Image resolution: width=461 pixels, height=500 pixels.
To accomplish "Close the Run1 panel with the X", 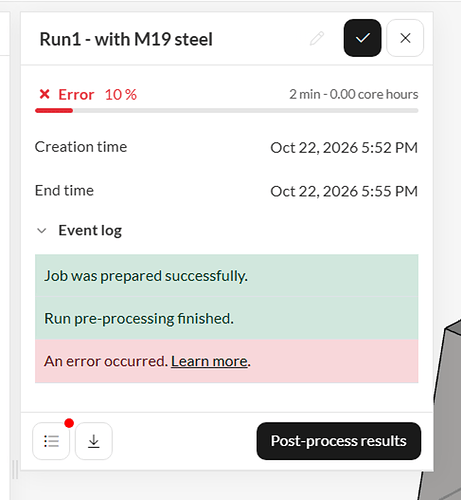I will pyautogui.click(x=405, y=38).
